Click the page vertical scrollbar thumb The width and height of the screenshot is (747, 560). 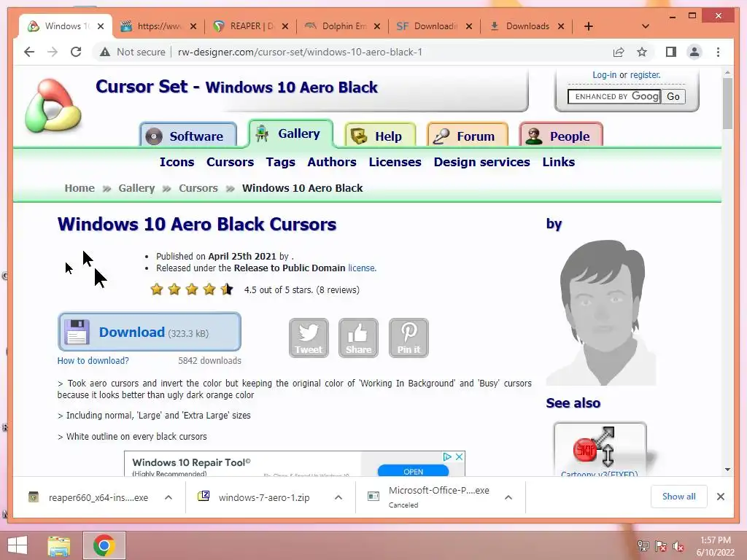[x=727, y=104]
